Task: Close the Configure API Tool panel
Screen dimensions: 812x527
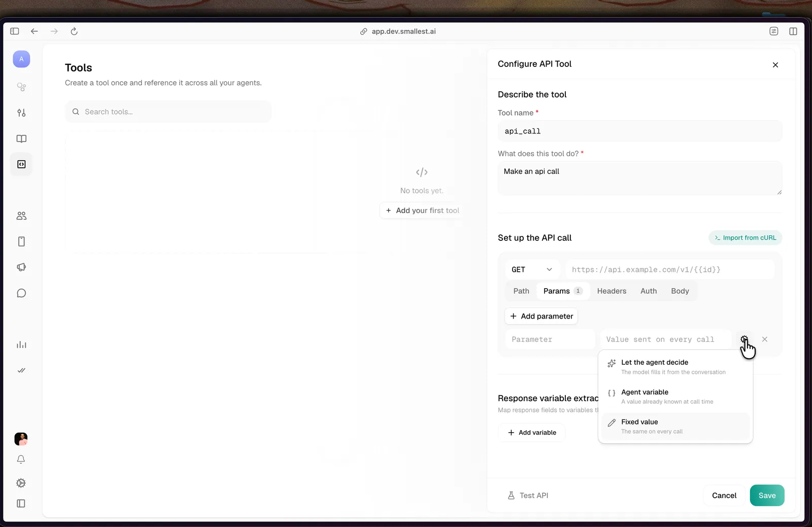Action: coord(775,65)
